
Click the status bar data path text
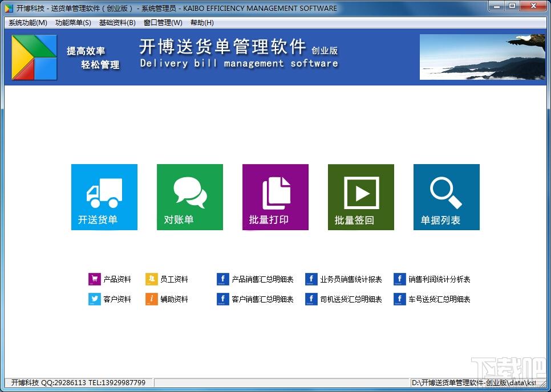tap(474, 382)
